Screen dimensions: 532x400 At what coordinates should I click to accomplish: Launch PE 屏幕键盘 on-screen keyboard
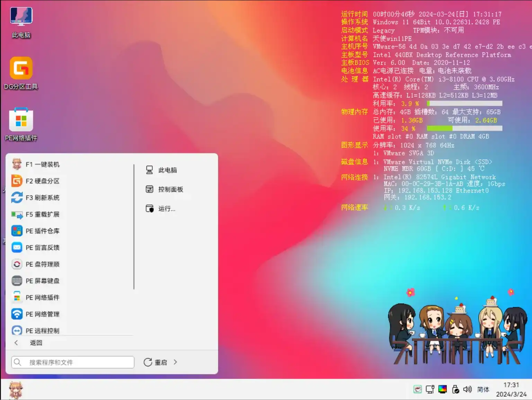pyautogui.click(x=43, y=281)
